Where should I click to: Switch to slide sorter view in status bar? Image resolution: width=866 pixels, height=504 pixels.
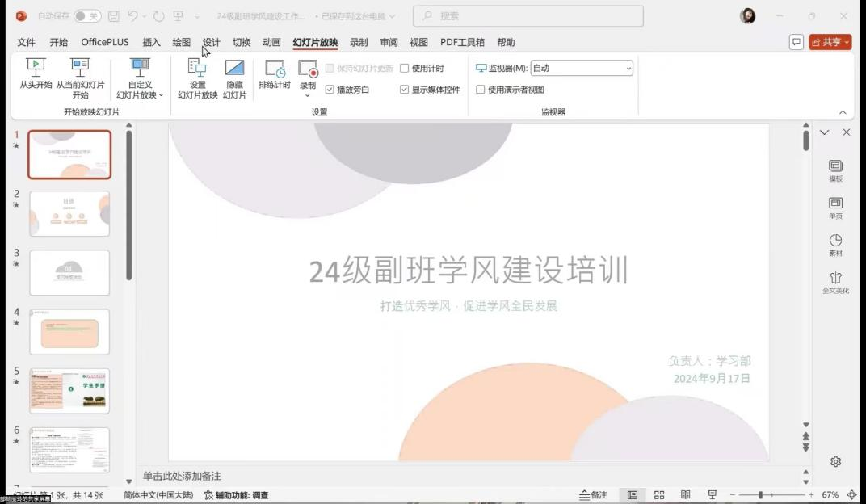coord(659,495)
